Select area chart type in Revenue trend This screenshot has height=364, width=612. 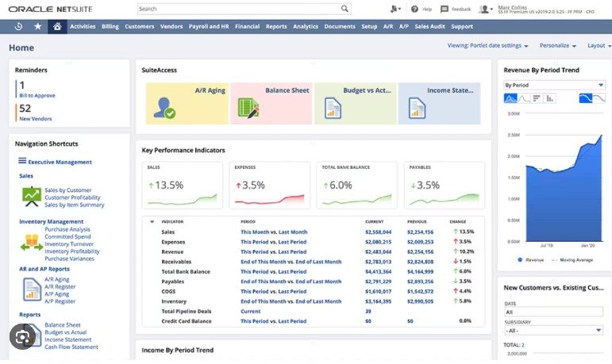tap(511, 98)
